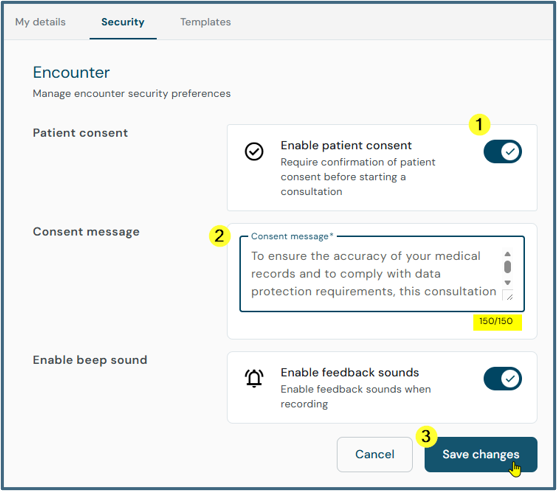Screen dimensions: 557x491
Task: Click the Encounter section heading
Action: click(71, 72)
